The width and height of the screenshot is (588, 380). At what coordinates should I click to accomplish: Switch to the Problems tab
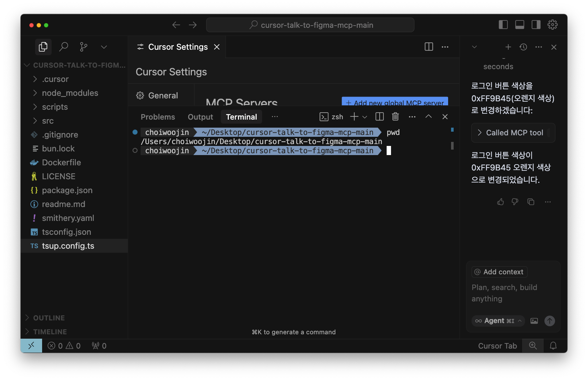point(158,117)
